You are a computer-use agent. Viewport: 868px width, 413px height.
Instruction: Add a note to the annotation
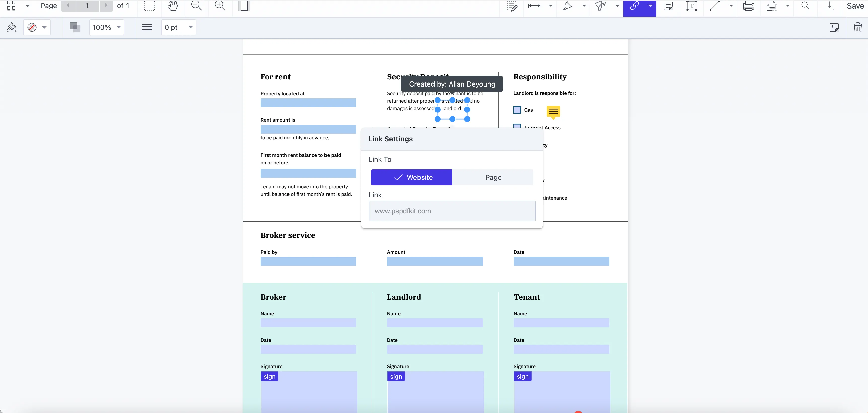pyautogui.click(x=834, y=27)
